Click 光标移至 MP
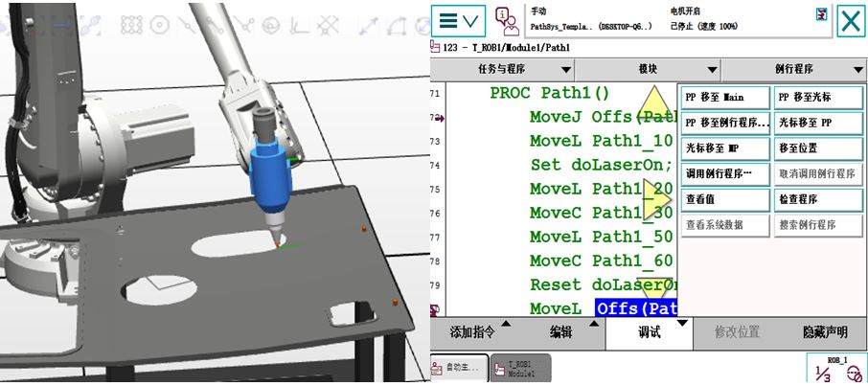 [725, 148]
